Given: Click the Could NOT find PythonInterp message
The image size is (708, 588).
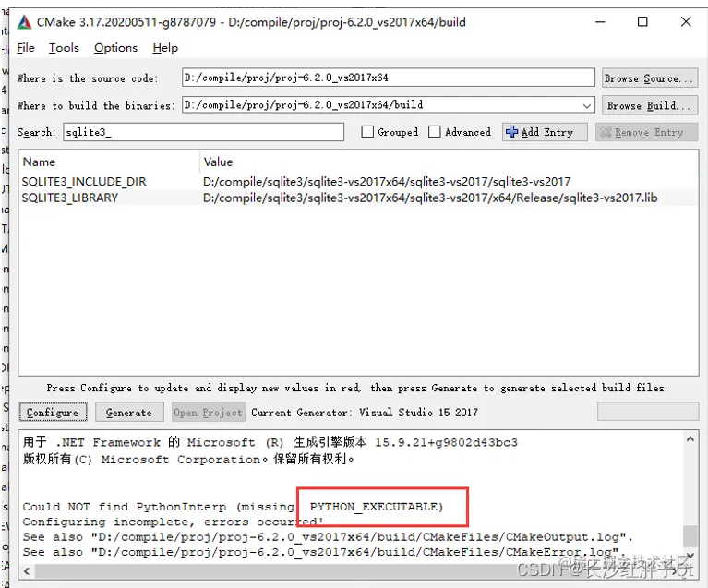Looking at the screenshot, I should tap(233, 507).
